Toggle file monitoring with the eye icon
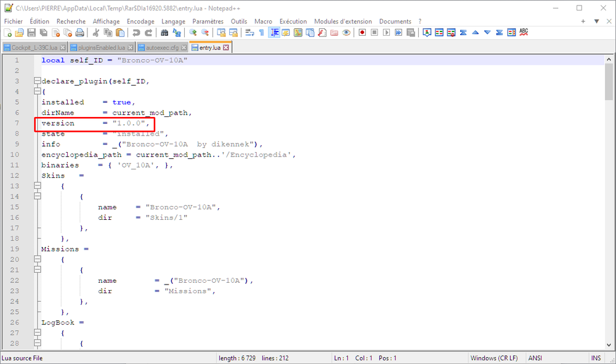Viewport: 616px width, 364px height. pos(346,33)
